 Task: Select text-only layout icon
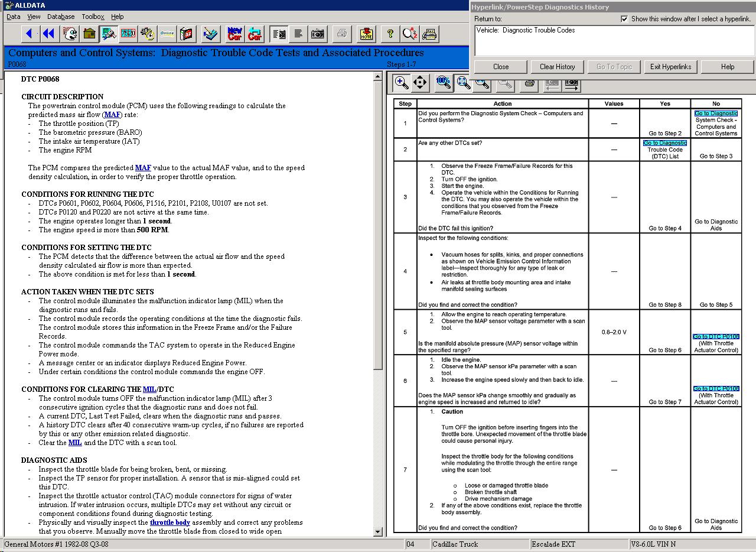click(x=298, y=34)
